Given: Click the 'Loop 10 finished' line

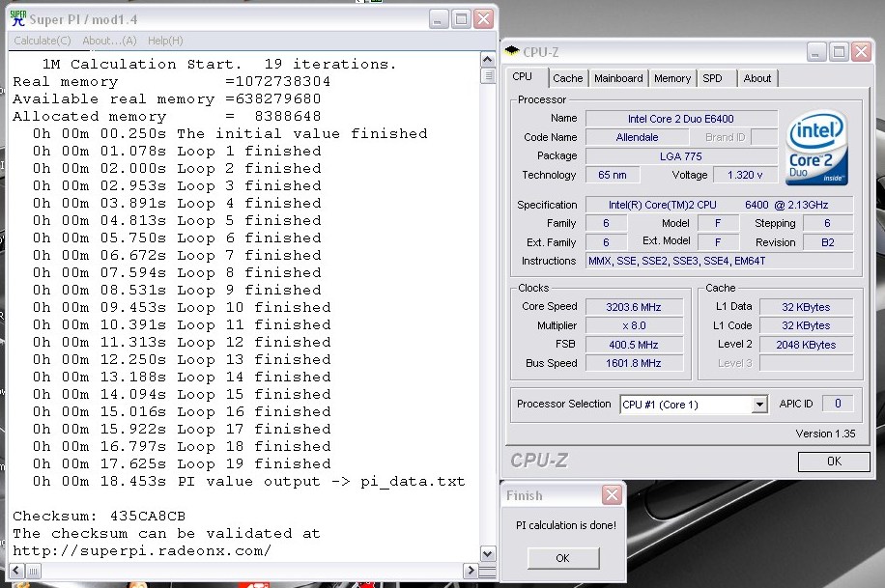Looking at the screenshot, I should tap(182, 308).
